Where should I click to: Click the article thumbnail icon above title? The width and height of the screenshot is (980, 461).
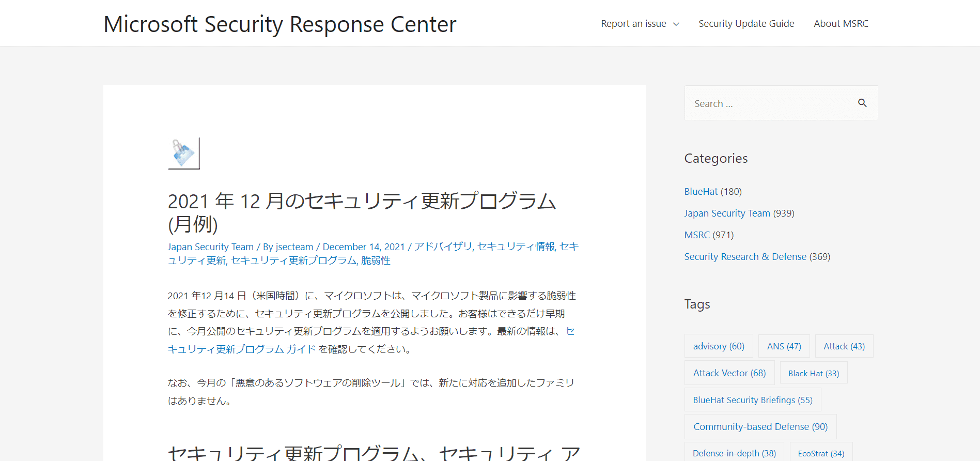point(183,153)
